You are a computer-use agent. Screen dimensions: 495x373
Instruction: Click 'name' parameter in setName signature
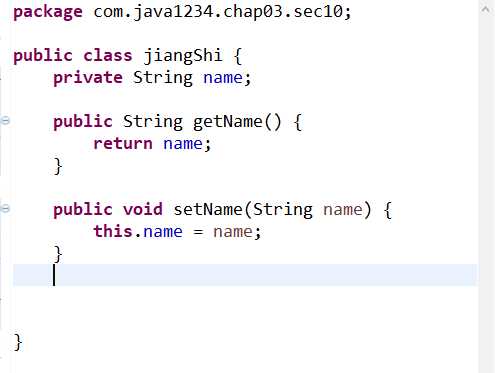pyautogui.click(x=343, y=209)
